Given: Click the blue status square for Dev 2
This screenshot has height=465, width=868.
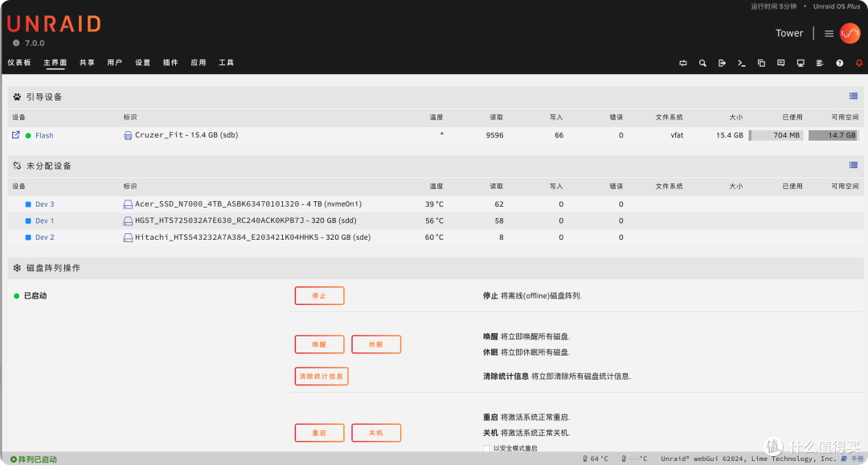Looking at the screenshot, I should click(28, 238).
